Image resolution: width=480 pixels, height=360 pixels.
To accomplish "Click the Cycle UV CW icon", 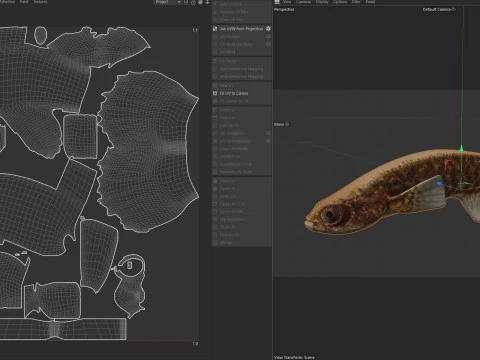I will coord(215,204).
